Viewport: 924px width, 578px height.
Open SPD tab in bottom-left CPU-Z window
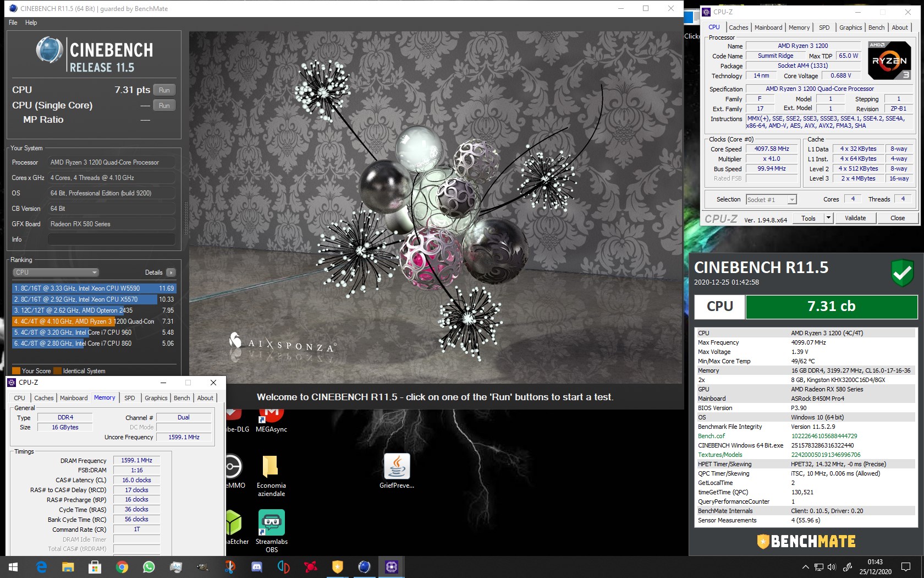tap(130, 398)
